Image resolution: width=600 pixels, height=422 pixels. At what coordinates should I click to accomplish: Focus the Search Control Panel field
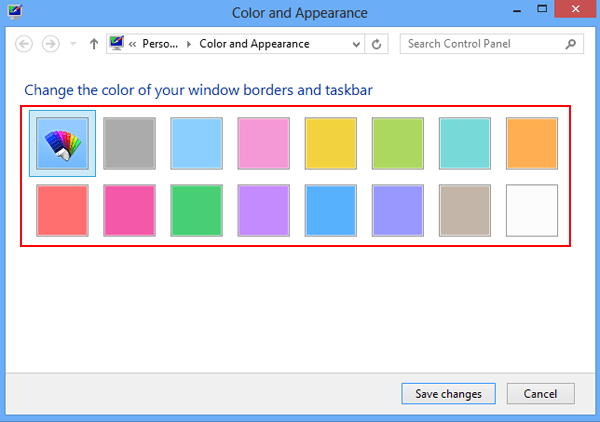coord(492,44)
